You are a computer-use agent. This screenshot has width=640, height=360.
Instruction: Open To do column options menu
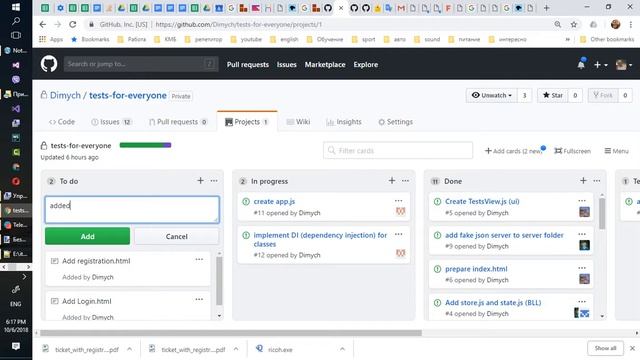[214, 180]
